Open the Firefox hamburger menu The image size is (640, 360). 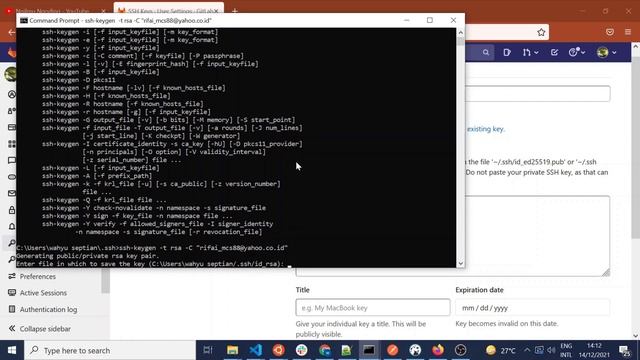point(628,32)
